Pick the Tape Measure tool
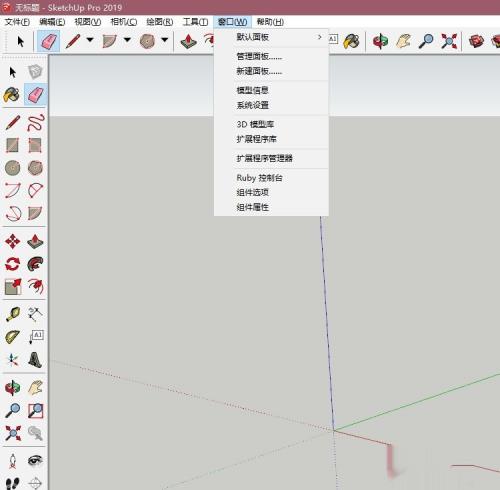This screenshot has height=490, width=500. coord(13,314)
